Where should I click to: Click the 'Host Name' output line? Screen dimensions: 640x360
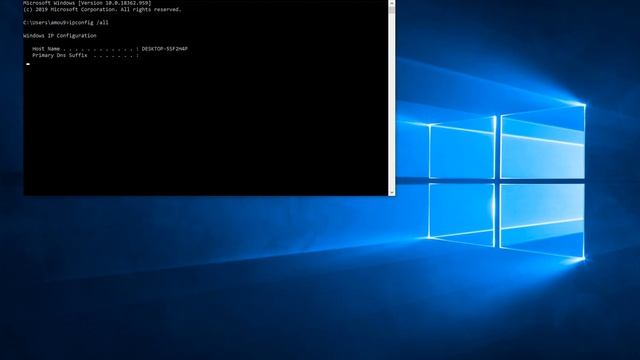[110, 49]
